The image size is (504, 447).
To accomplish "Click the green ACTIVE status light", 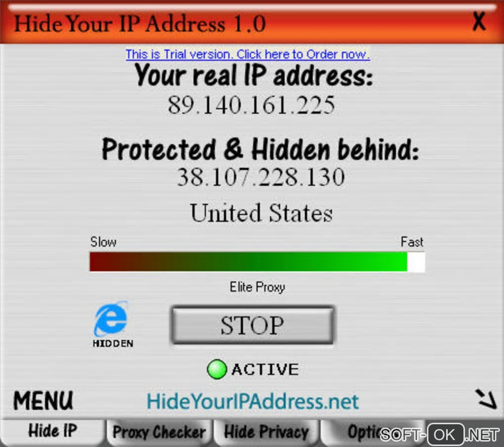I will [x=217, y=369].
